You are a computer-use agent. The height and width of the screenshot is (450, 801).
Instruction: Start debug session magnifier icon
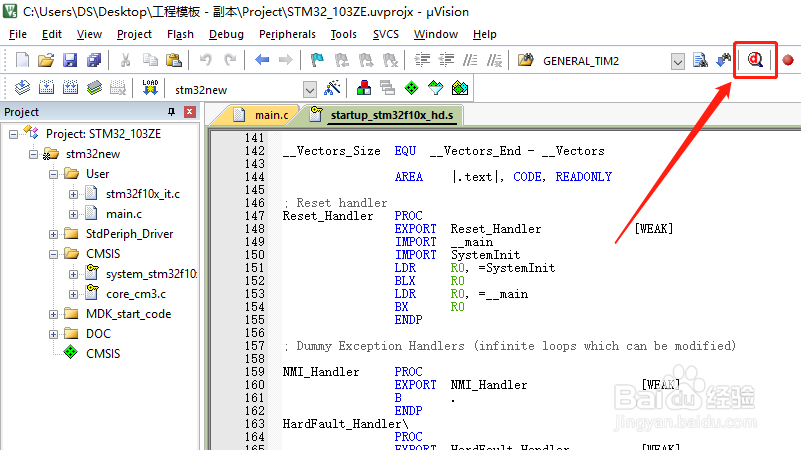click(755, 60)
